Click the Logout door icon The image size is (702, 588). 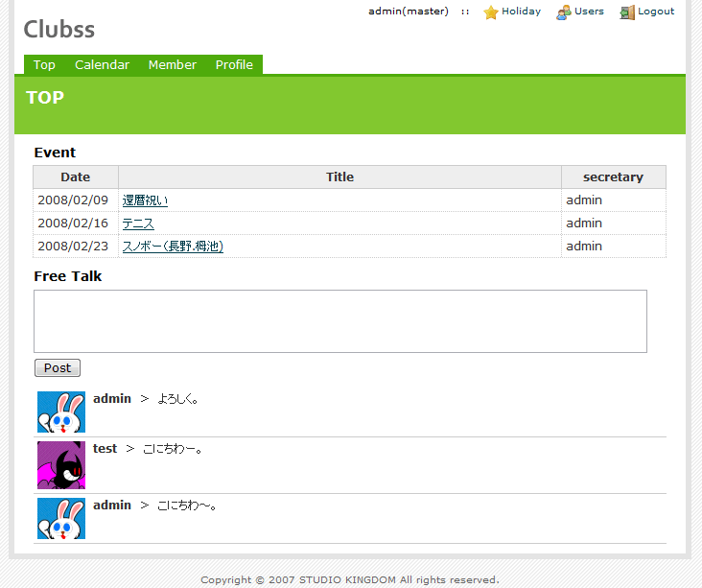(627, 12)
